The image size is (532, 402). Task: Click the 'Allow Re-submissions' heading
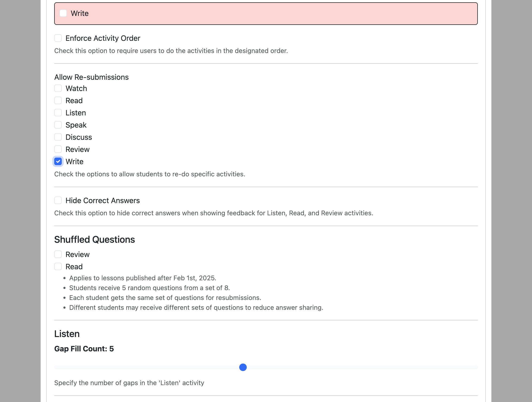tap(91, 77)
